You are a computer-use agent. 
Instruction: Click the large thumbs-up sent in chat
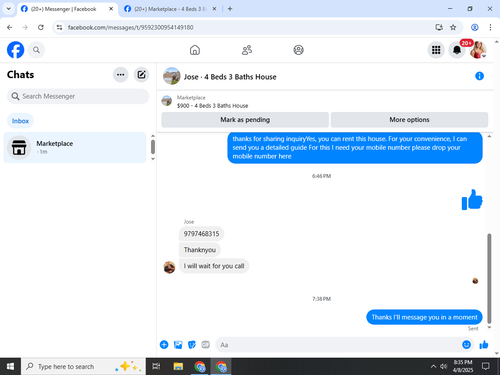point(472,200)
